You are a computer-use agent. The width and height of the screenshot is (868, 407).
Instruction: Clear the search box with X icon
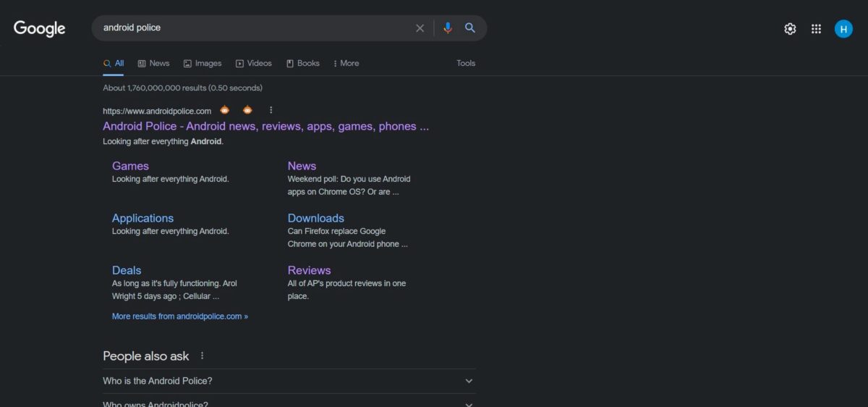point(420,28)
